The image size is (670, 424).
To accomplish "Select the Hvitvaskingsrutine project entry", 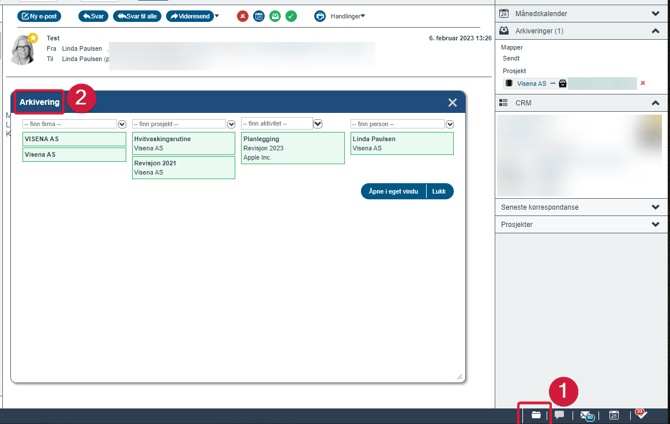I will (183, 144).
